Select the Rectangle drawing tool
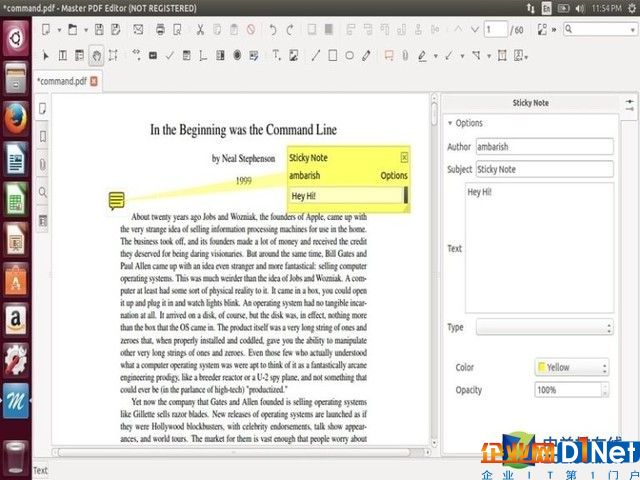Image resolution: width=640 pixels, height=480 pixels. coord(333,55)
